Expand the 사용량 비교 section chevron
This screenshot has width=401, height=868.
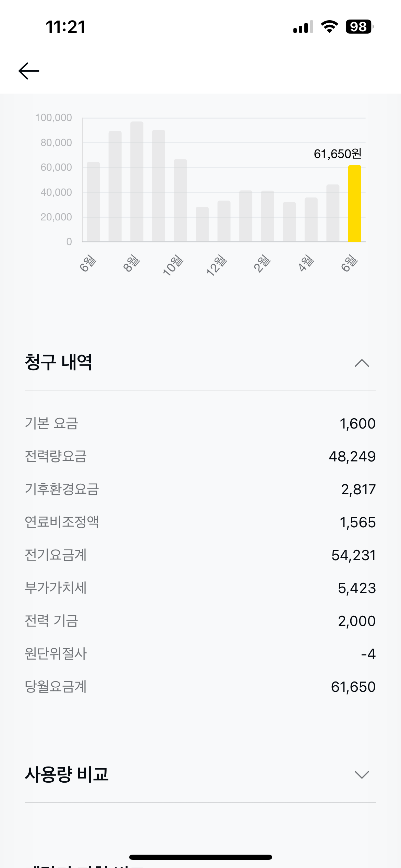pyautogui.click(x=362, y=775)
